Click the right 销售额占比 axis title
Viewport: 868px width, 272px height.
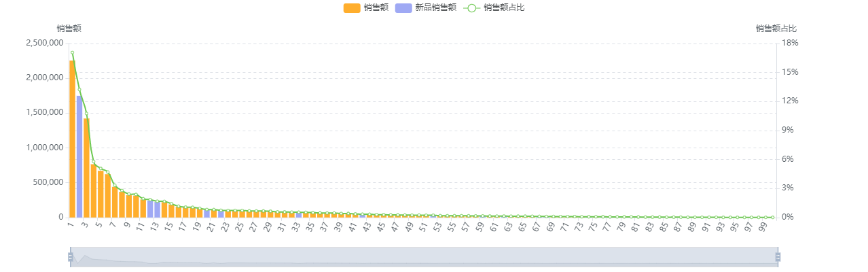pos(776,29)
